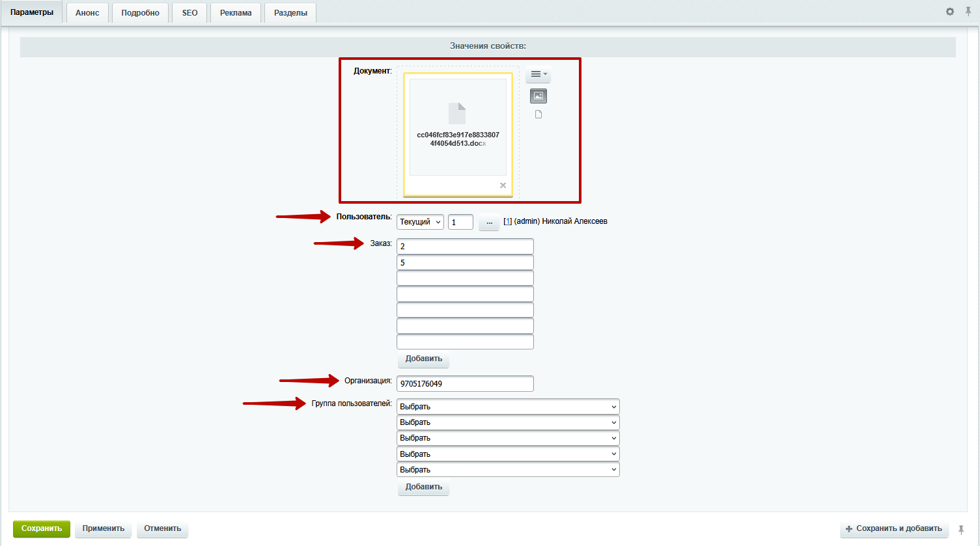Switch document field to image preview mode
This screenshot has height=546, width=980.
[539, 96]
